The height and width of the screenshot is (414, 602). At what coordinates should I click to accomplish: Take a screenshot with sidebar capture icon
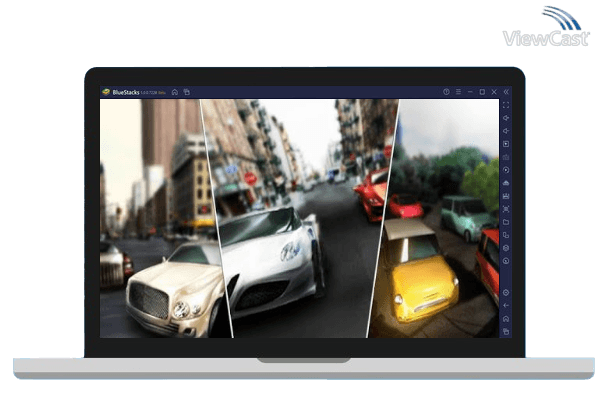tap(506, 209)
